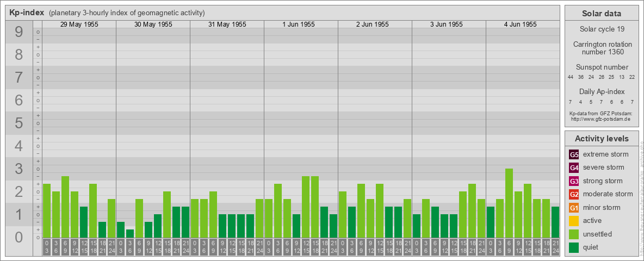This screenshot has width=644, height=261.
Task: Click the unsettled legend label
Action: coord(598,234)
